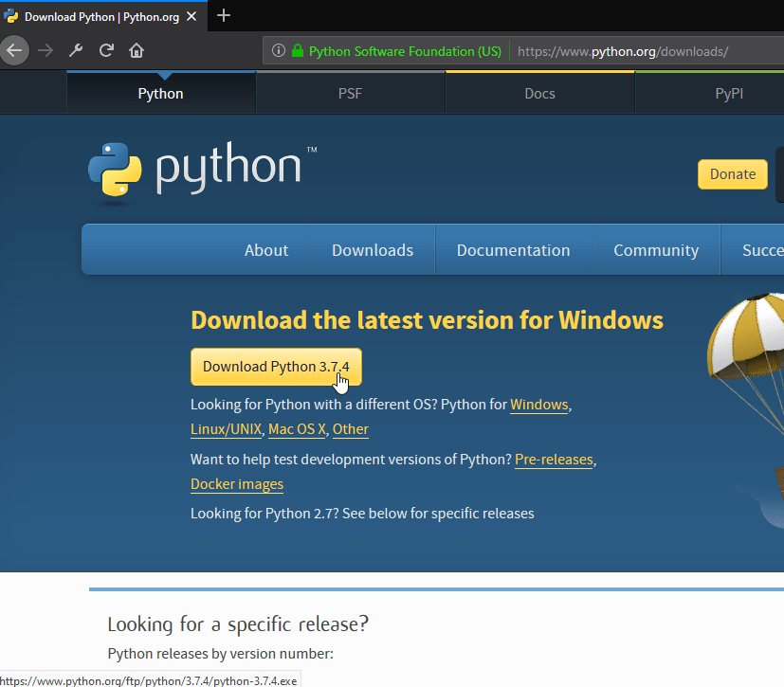Open the Pre-releases link
This screenshot has width=784, height=687.
[554, 460]
